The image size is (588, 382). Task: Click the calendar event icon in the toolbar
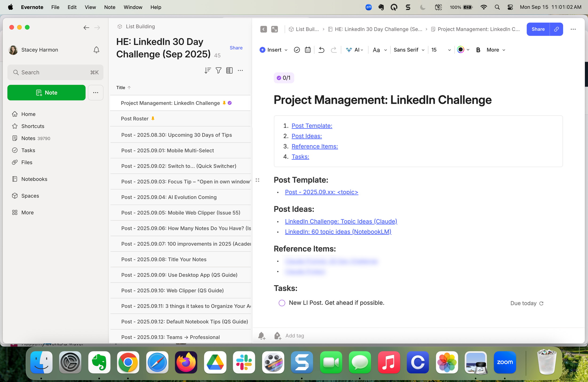(x=308, y=50)
